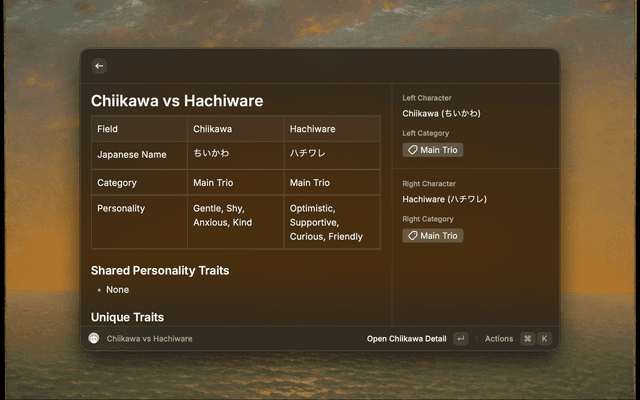Click the back arrow button
Screen dimensions: 640x400
point(99,66)
